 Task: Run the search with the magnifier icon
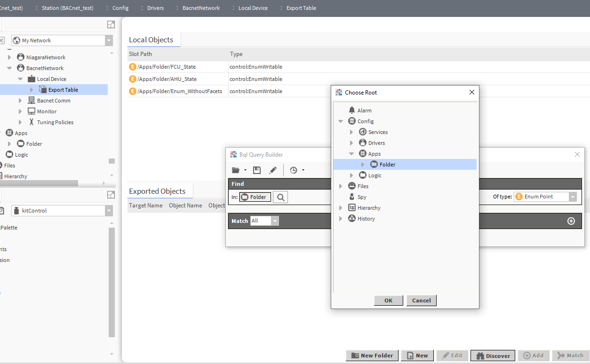(x=280, y=197)
